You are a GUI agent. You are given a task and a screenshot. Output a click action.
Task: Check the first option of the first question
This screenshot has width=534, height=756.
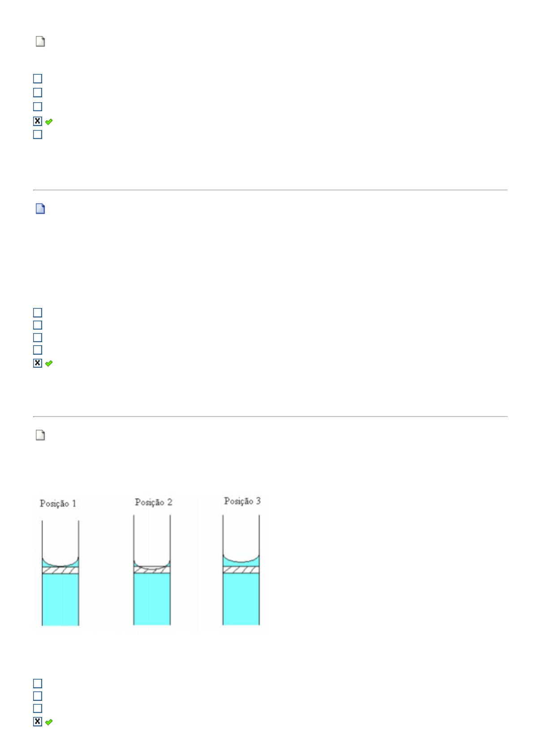click(x=38, y=79)
